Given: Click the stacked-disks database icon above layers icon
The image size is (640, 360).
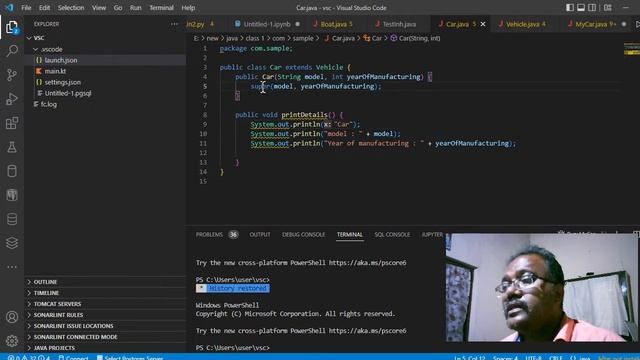Looking at the screenshot, I should click(x=12, y=219).
